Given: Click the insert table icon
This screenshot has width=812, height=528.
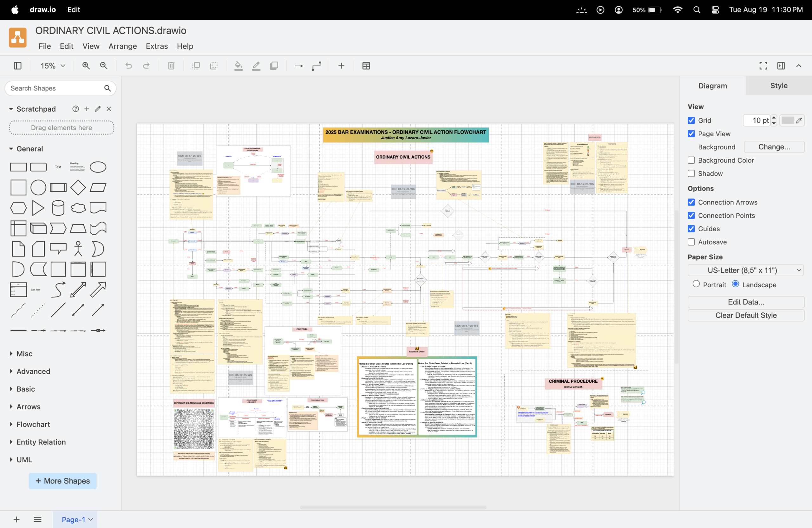Looking at the screenshot, I should [366, 66].
